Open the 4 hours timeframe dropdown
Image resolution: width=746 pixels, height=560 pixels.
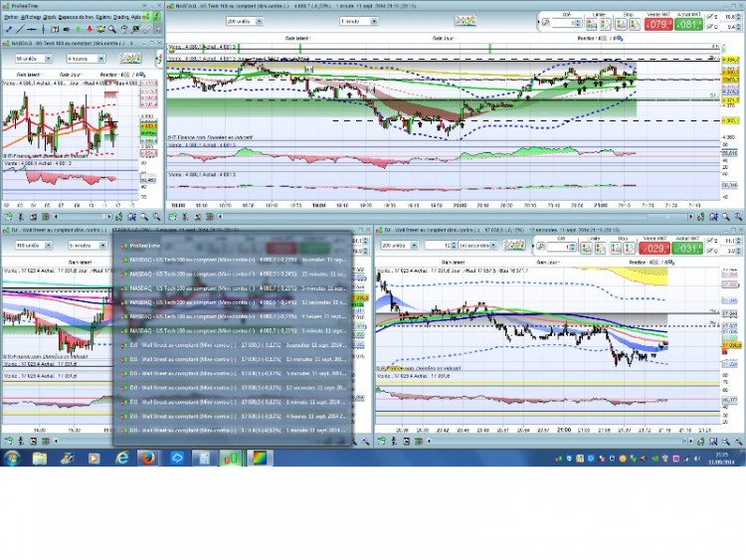[x=86, y=59]
